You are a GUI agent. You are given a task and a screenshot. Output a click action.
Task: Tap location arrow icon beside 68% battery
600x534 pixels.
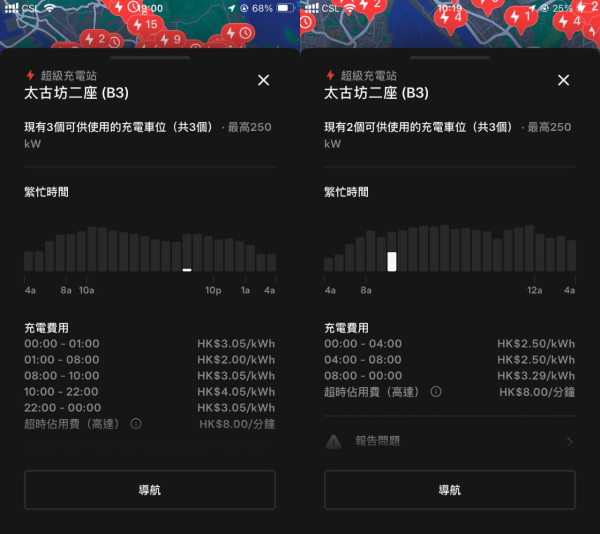tap(232, 8)
